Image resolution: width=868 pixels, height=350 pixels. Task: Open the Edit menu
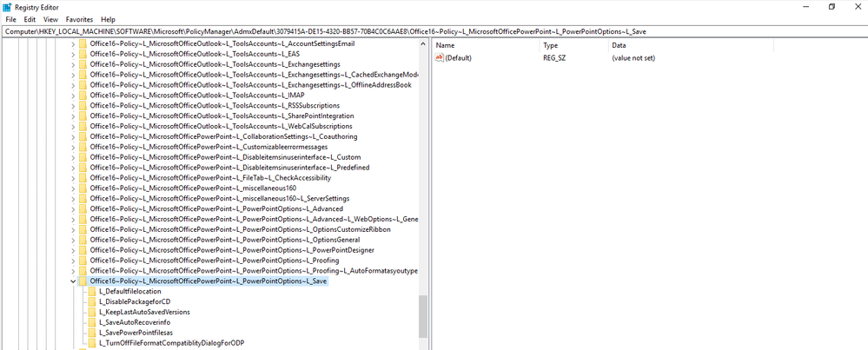click(x=30, y=19)
